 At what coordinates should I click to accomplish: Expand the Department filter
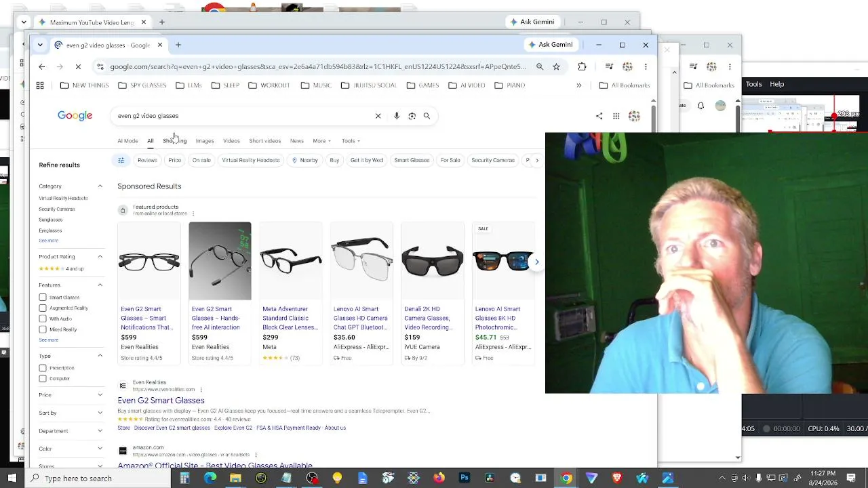[x=100, y=430]
